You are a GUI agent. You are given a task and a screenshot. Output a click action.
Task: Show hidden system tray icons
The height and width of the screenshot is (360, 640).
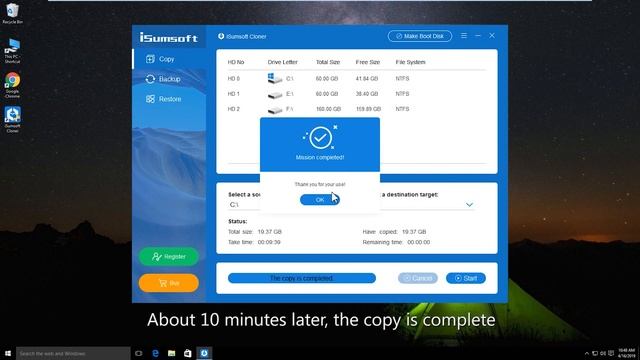tap(587, 353)
